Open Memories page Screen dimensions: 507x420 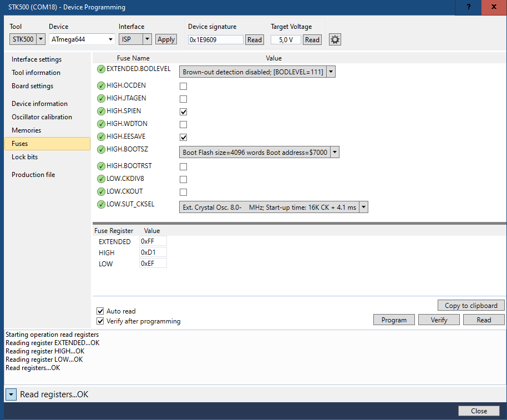click(x=26, y=130)
